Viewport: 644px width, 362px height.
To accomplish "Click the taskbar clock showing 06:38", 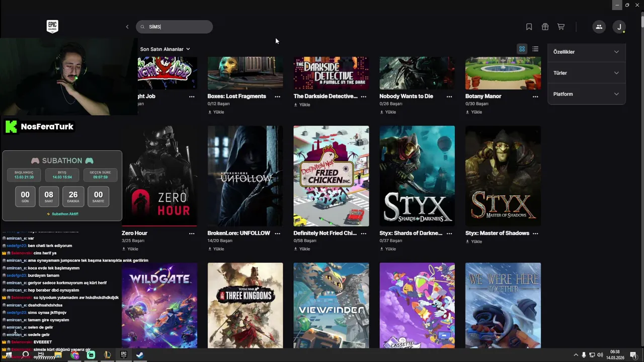I will click(x=615, y=355).
